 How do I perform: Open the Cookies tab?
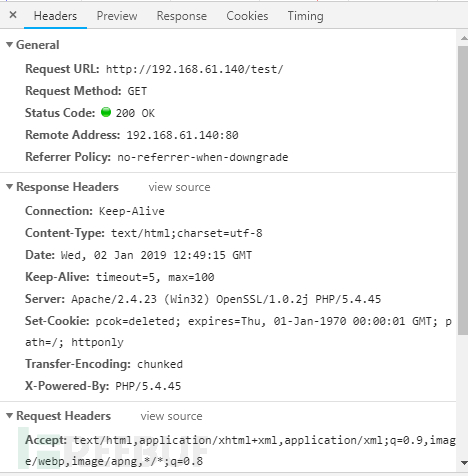tap(247, 16)
